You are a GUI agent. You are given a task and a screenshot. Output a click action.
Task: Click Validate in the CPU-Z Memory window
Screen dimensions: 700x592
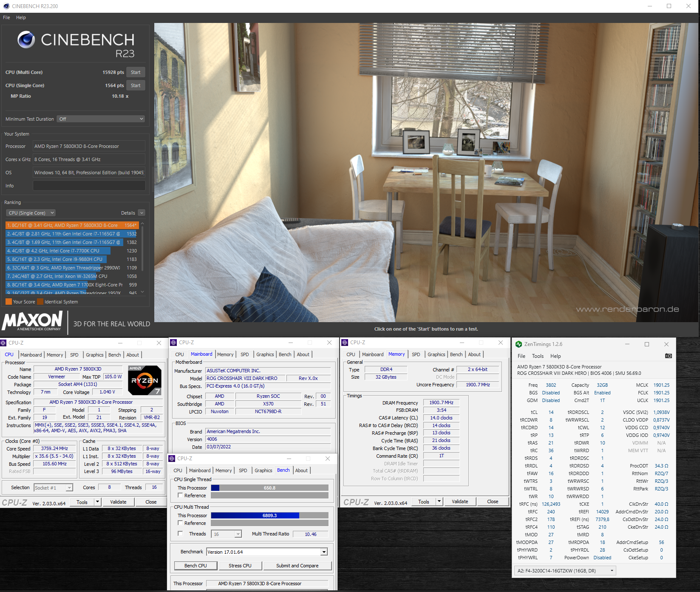coord(460,501)
